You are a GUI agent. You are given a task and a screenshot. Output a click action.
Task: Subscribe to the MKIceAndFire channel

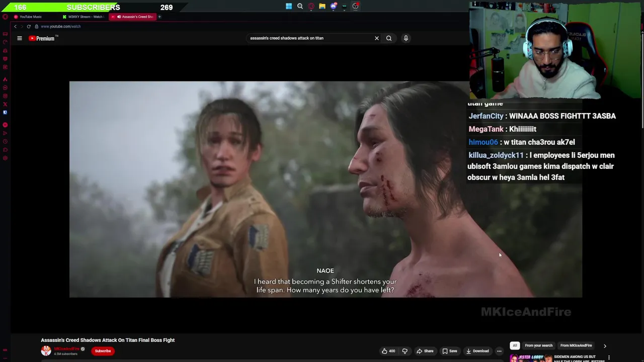(x=103, y=351)
